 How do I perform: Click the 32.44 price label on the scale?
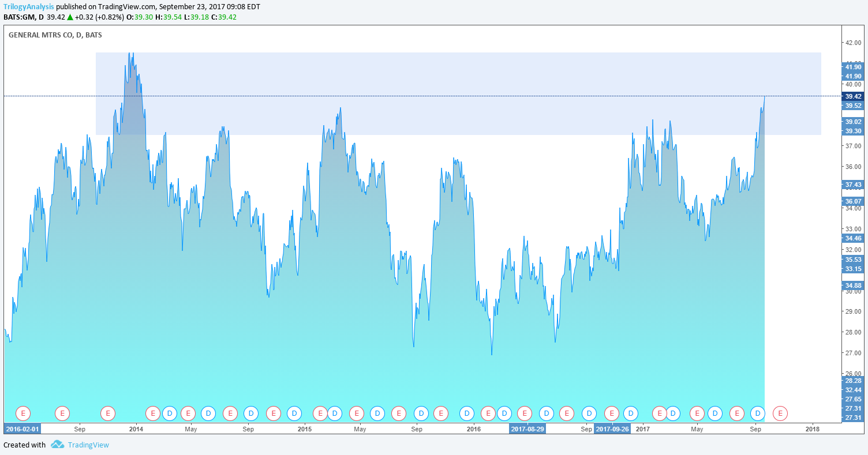pyautogui.click(x=853, y=390)
